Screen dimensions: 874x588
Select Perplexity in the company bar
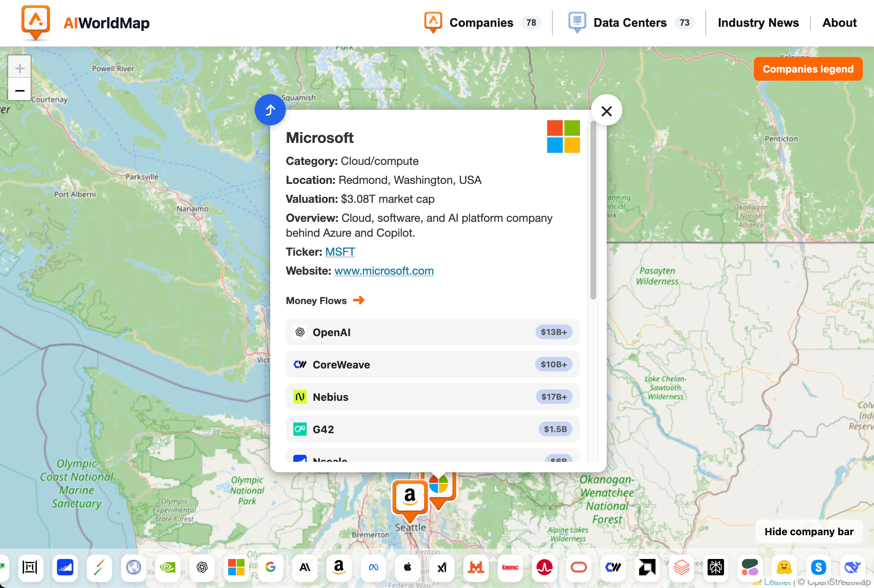tap(716, 568)
